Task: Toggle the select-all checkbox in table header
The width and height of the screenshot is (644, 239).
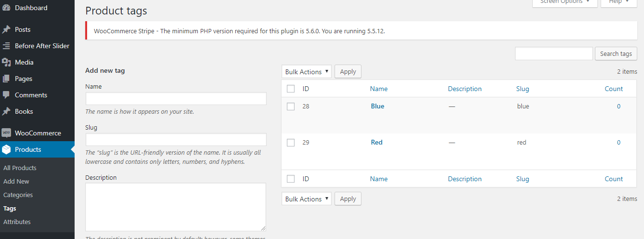Action: point(291,89)
